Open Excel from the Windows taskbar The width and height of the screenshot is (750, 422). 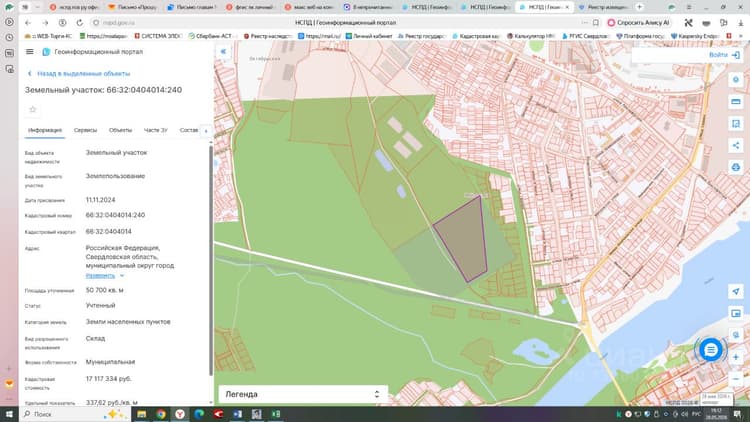(x=276, y=414)
